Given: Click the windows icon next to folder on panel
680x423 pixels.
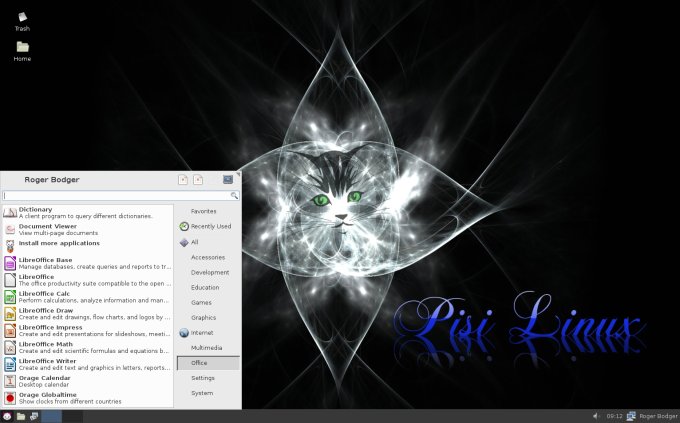Looking at the screenshot, I should (x=34, y=416).
